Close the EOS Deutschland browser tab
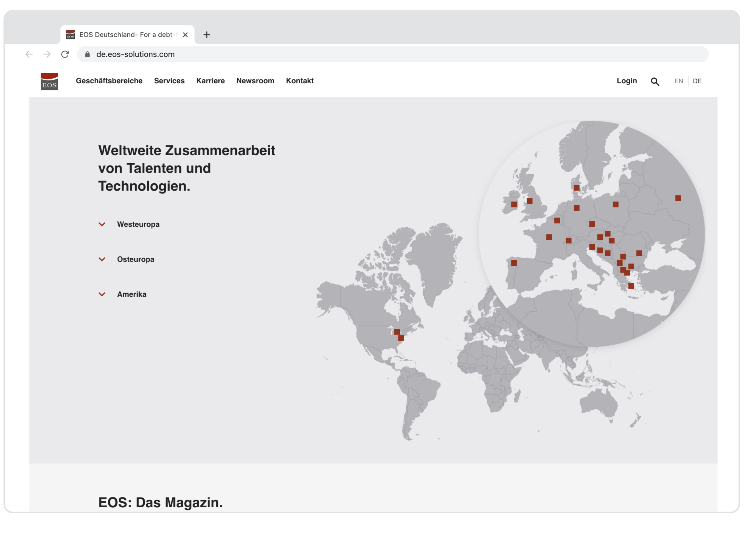Image resolution: width=744 pixels, height=560 pixels. [x=185, y=35]
